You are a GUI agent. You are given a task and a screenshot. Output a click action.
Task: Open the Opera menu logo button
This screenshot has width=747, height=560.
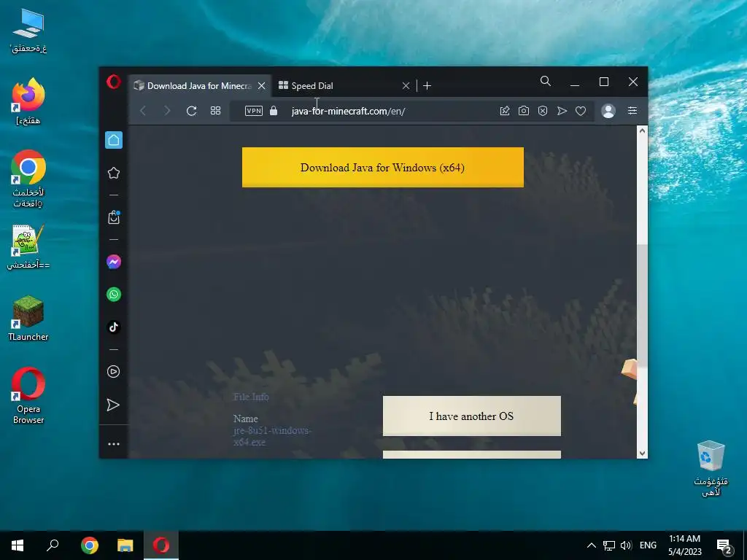click(x=113, y=82)
